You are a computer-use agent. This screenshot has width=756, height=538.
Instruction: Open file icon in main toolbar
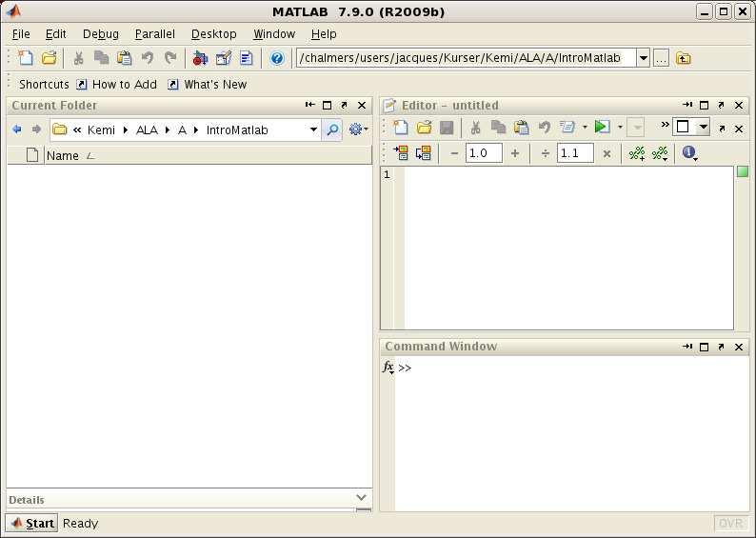(x=49, y=58)
